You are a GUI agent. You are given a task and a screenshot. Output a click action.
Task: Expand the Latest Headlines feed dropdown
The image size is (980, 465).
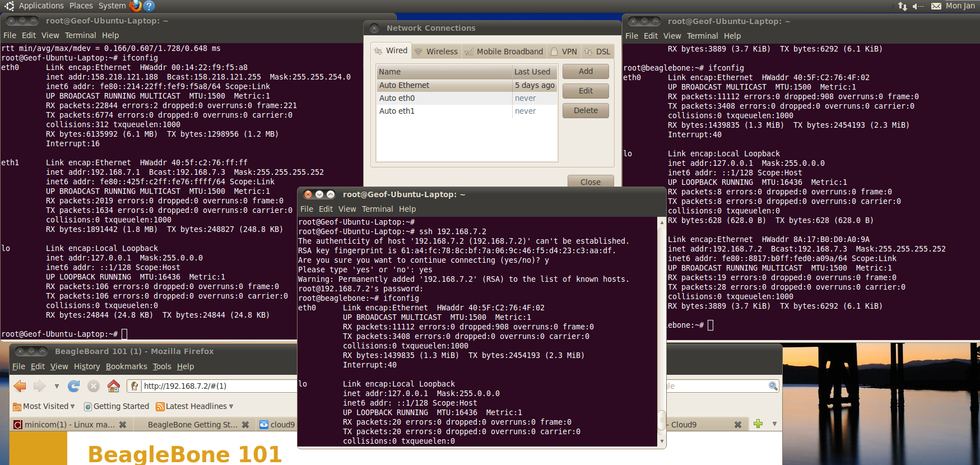tap(231, 406)
